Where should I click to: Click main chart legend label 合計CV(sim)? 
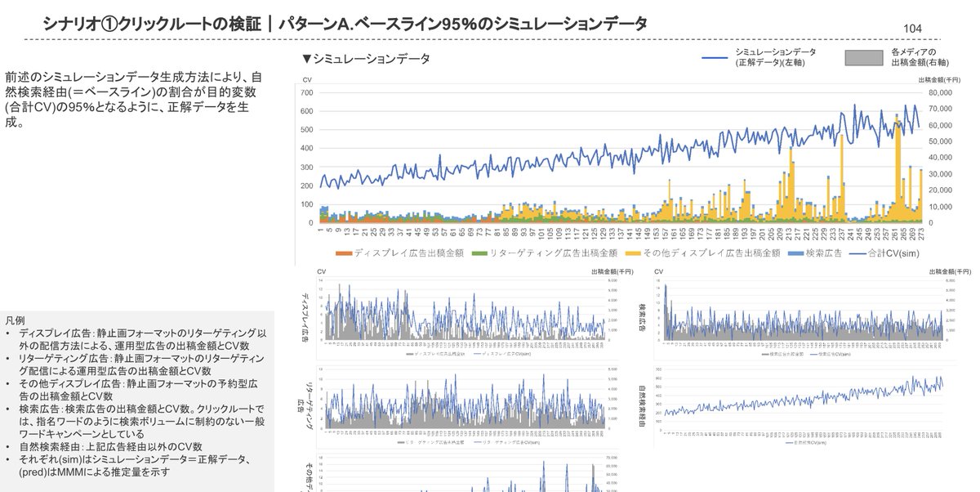coord(893,253)
